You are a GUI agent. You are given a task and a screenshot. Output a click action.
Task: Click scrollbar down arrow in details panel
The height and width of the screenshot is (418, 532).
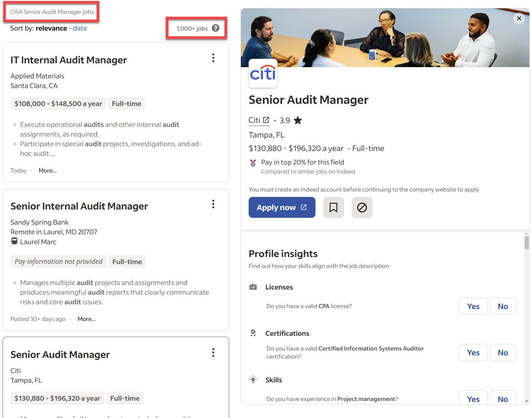click(x=526, y=401)
